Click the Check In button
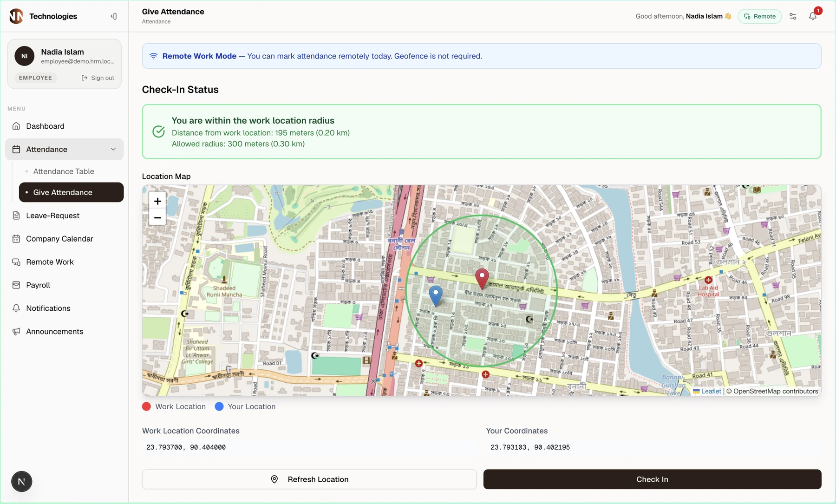This screenshot has width=836, height=504. click(652, 479)
